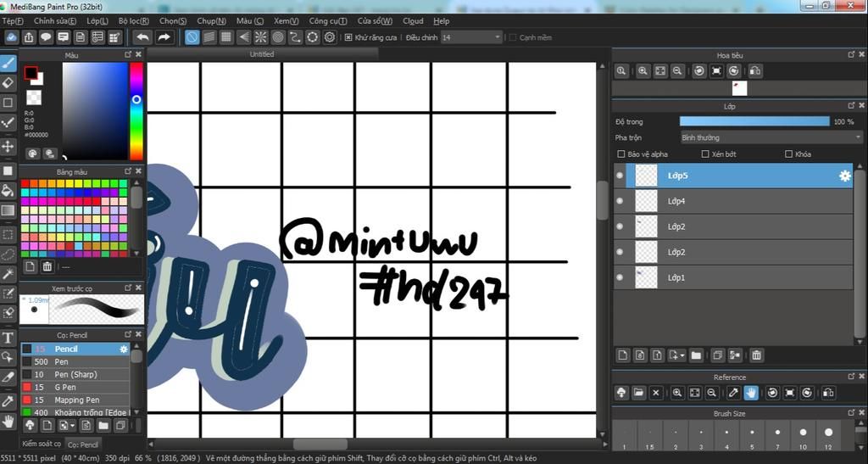This screenshot has width=868, height=464.
Task: Click the Undo arrow
Action: click(142, 37)
